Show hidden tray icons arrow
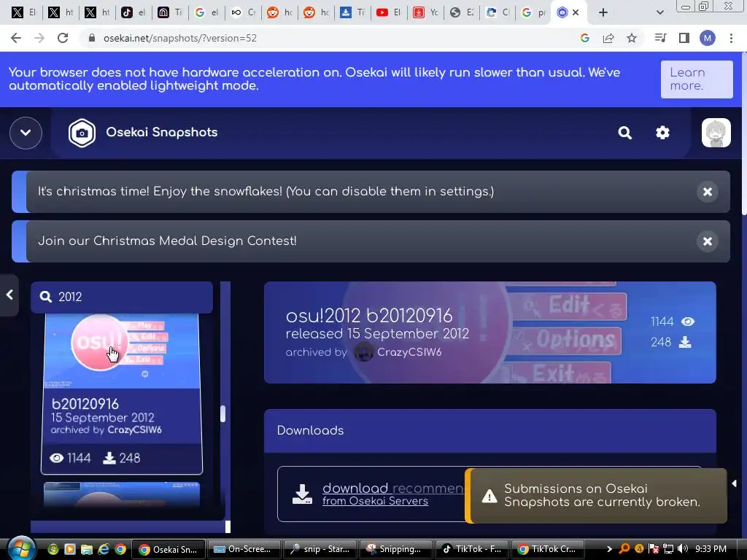The image size is (747, 560). [x=609, y=549]
